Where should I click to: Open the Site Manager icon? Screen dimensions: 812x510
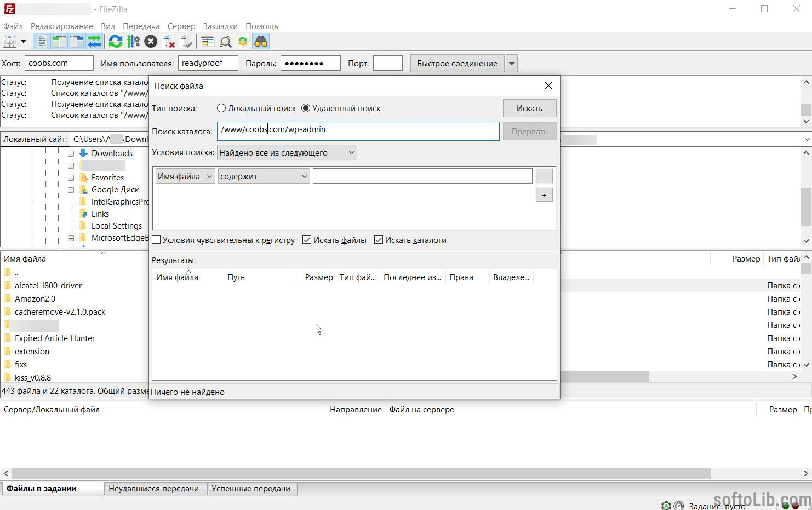(9, 42)
